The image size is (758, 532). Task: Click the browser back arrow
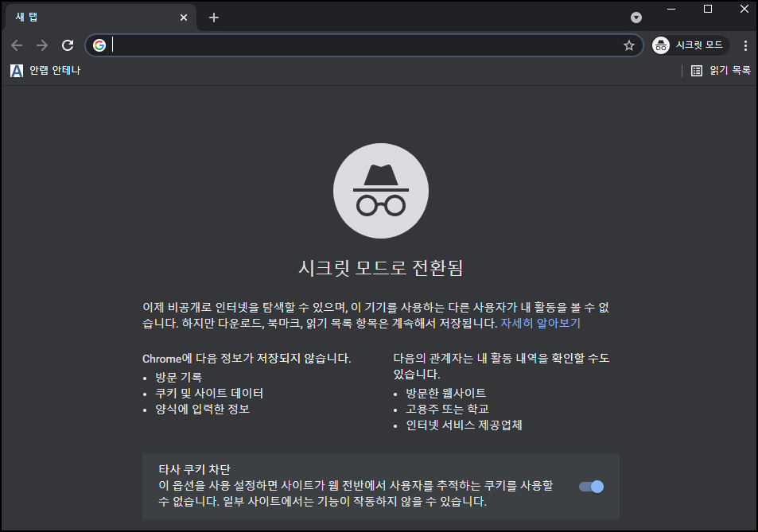click(x=17, y=45)
